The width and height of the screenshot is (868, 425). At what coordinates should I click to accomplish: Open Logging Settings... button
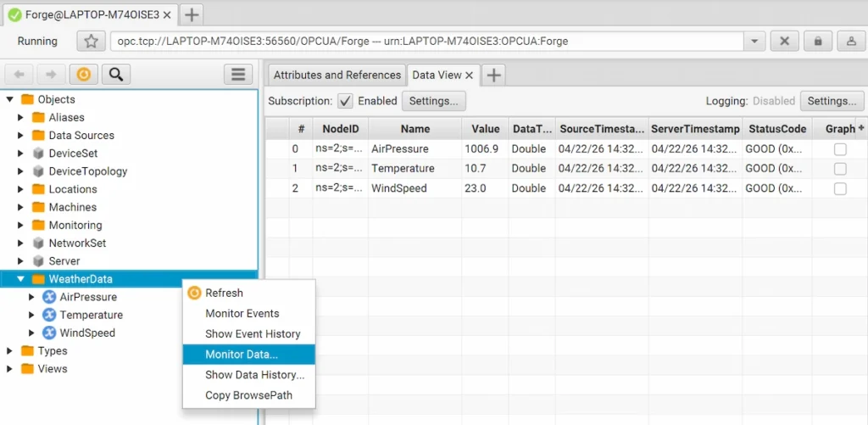[832, 101]
